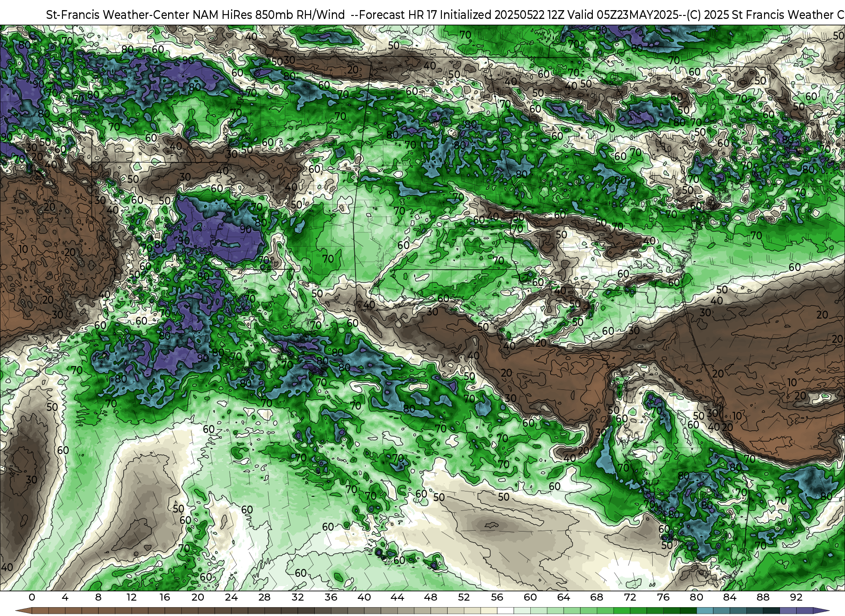
Task: Click the '36' label on the color scale
Action: click(x=331, y=597)
